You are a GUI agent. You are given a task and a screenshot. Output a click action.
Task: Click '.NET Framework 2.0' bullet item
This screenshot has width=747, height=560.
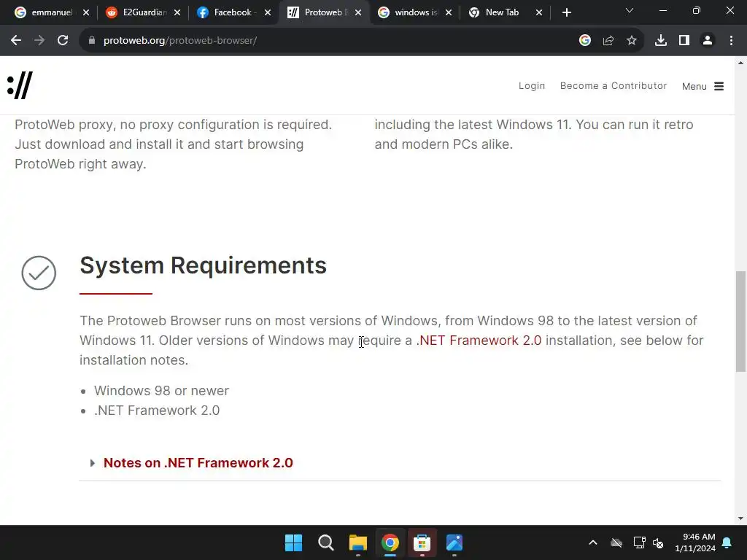coord(157,411)
